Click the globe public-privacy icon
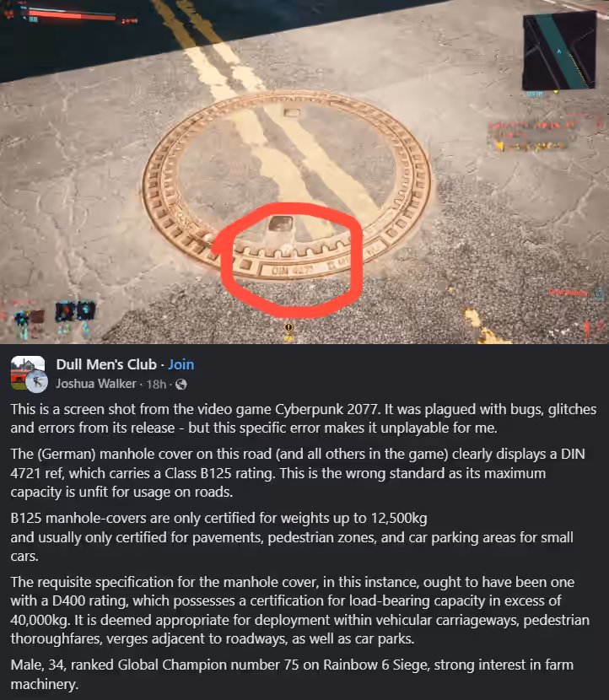The width and height of the screenshot is (609, 700). 181,385
